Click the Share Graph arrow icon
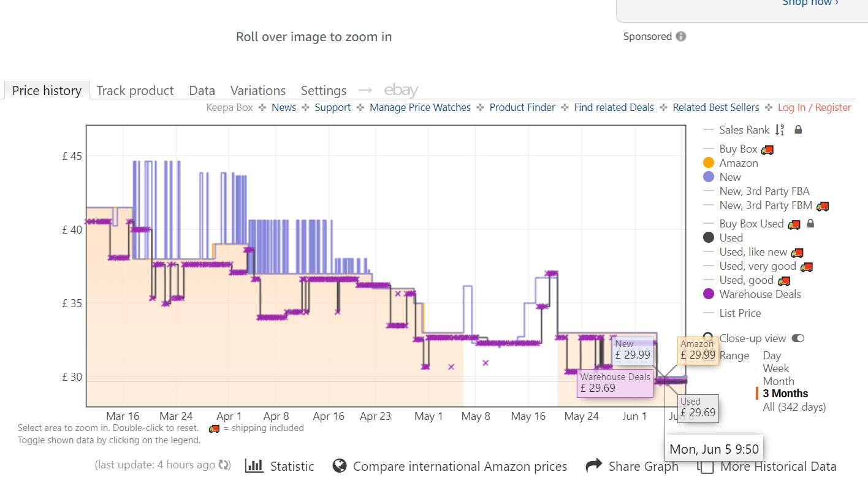The image size is (868, 488). tap(593, 466)
